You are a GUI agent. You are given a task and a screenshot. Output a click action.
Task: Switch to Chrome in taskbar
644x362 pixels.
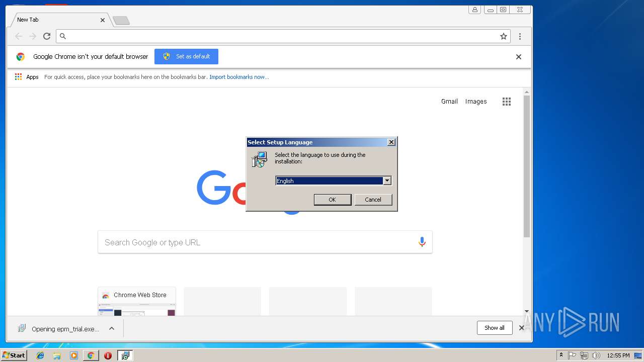91,355
